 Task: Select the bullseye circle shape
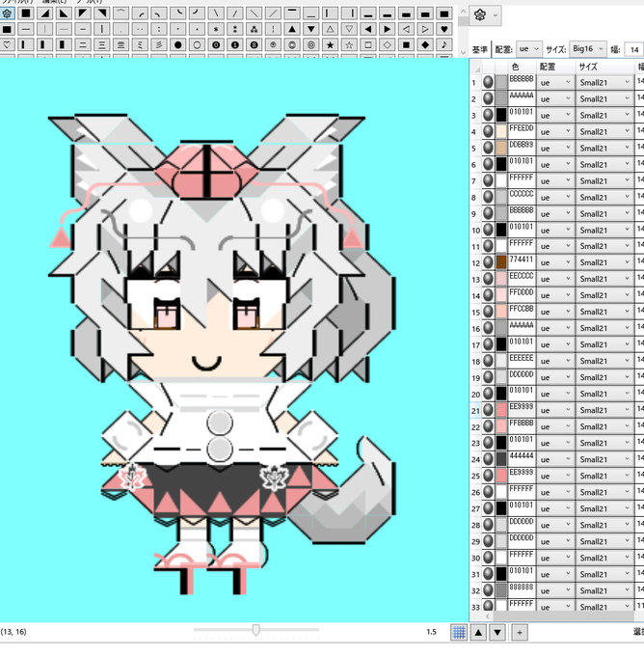click(x=311, y=44)
